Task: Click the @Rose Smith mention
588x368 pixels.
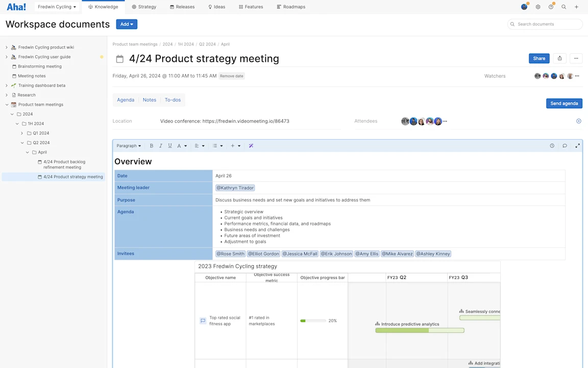Action: click(x=230, y=254)
